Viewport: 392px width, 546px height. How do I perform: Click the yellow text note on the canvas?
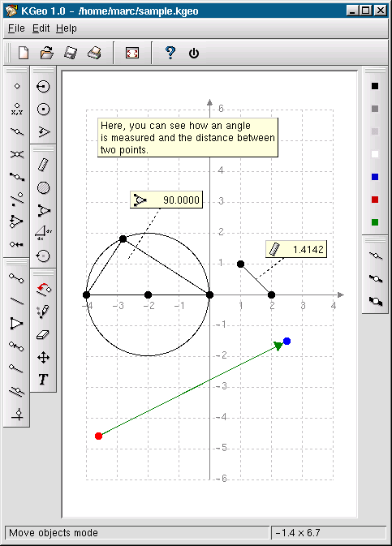click(187, 138)
